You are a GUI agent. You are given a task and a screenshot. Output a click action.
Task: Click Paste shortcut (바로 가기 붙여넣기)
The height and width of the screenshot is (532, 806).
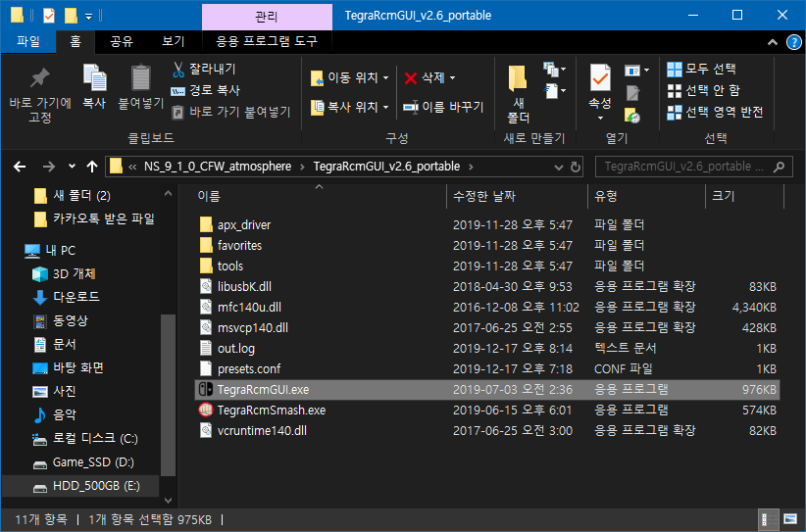click(x=230, y=112)
